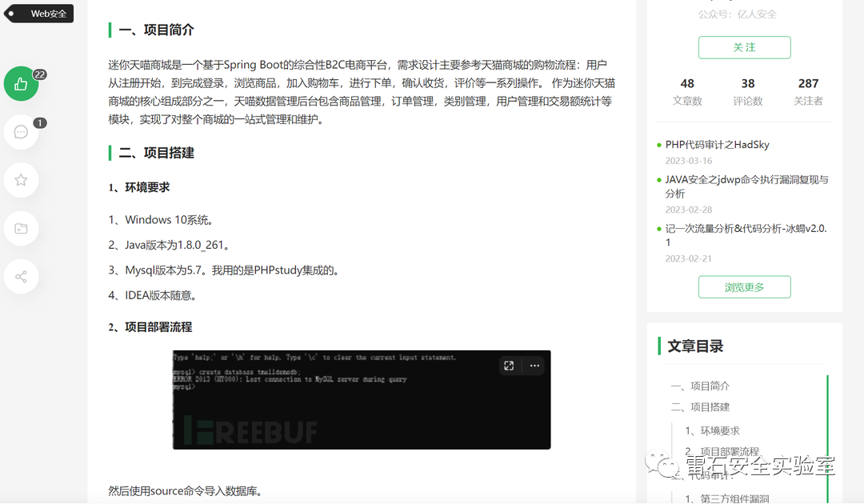Click the 文章目录 panel title
This screenshot has width=864, height=504.
(x=695, y=346)
